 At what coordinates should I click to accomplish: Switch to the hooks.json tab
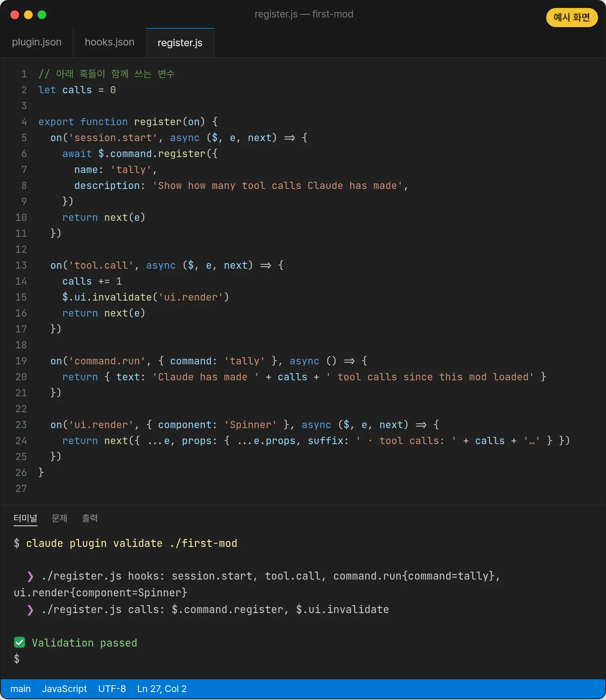110,42
